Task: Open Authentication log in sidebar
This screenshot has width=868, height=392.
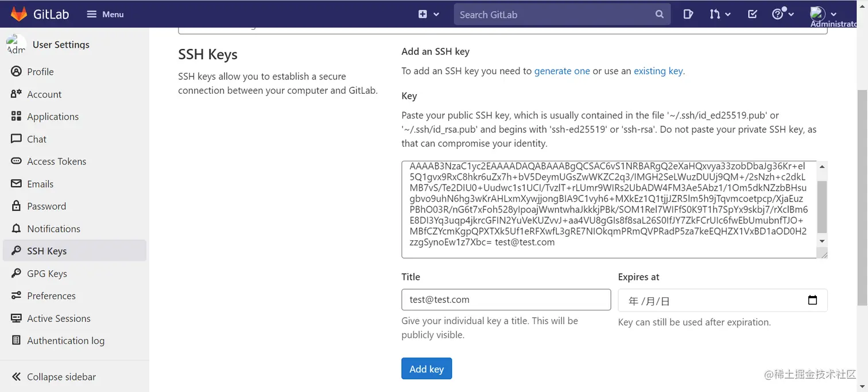Action: tap(65, 341)
